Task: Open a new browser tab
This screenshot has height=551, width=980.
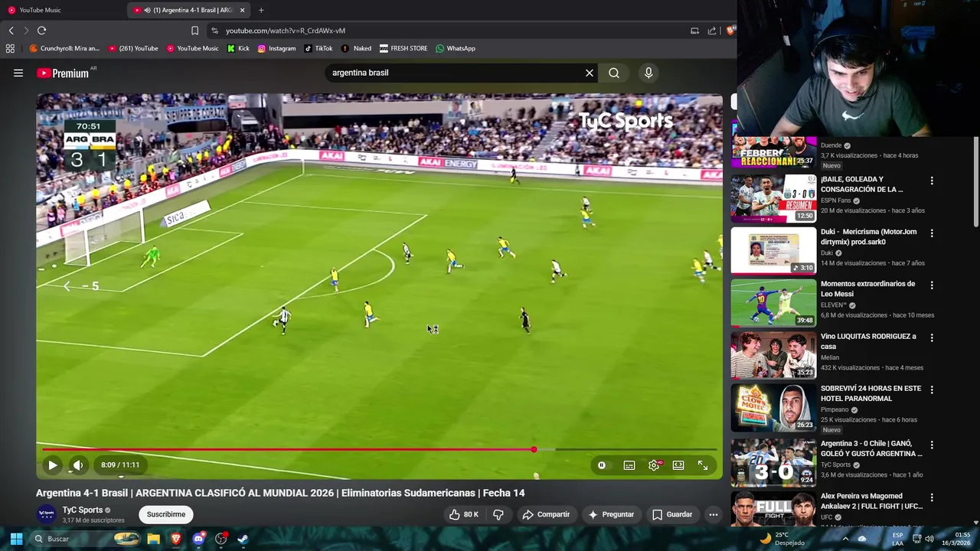Action: point(261,10)
